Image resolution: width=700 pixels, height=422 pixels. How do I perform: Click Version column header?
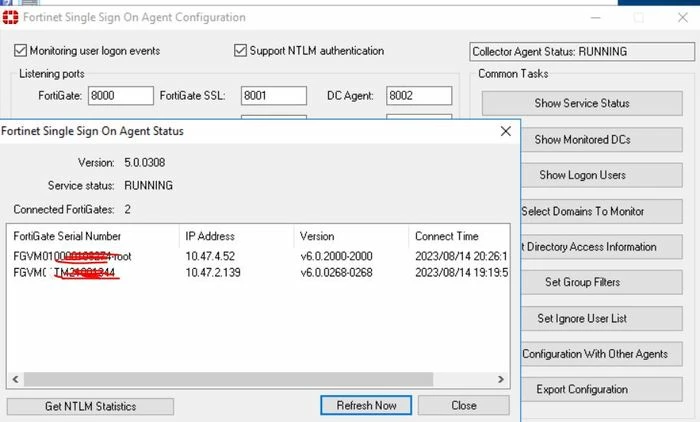(351, 236)
